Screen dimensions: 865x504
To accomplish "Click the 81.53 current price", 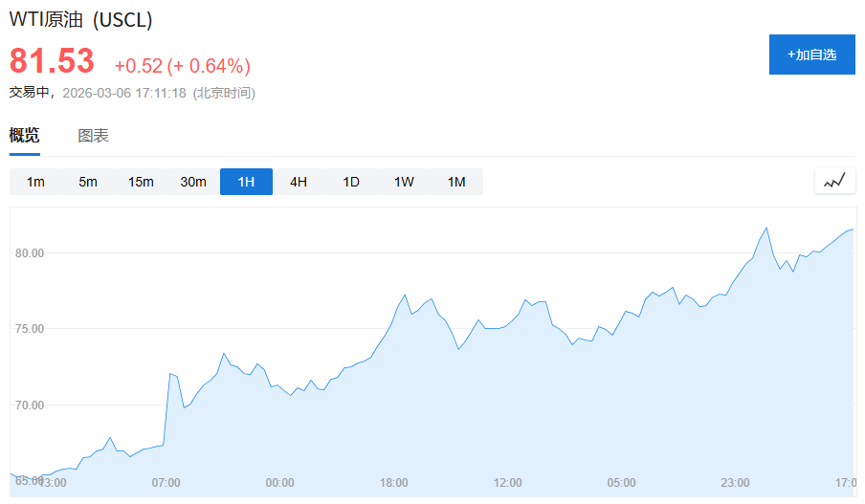I will coord(52,61).
